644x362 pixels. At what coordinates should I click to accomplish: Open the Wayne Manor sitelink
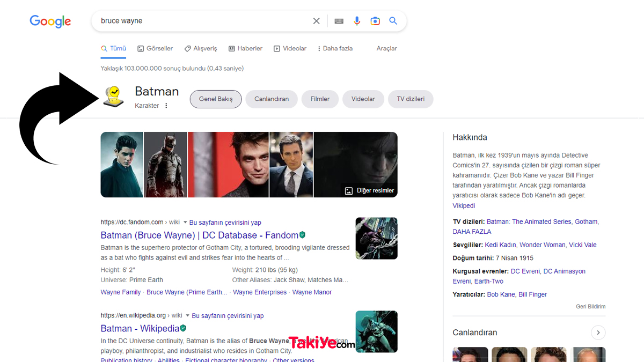(312, 292)
